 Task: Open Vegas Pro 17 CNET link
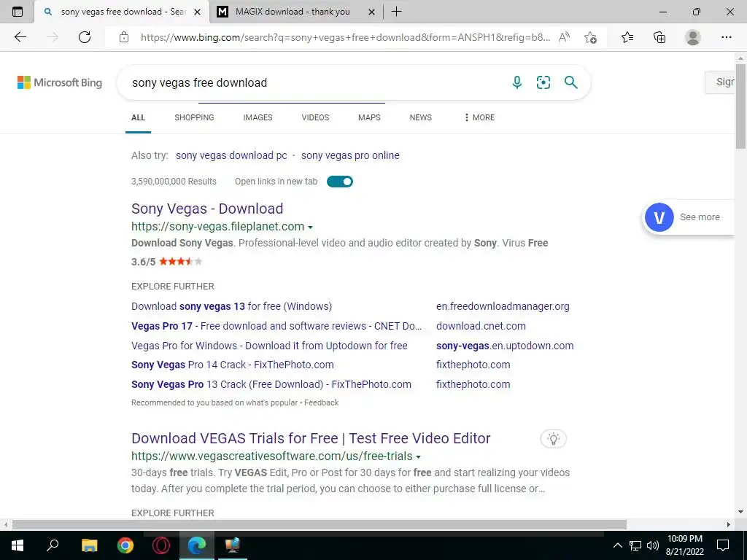276,326
